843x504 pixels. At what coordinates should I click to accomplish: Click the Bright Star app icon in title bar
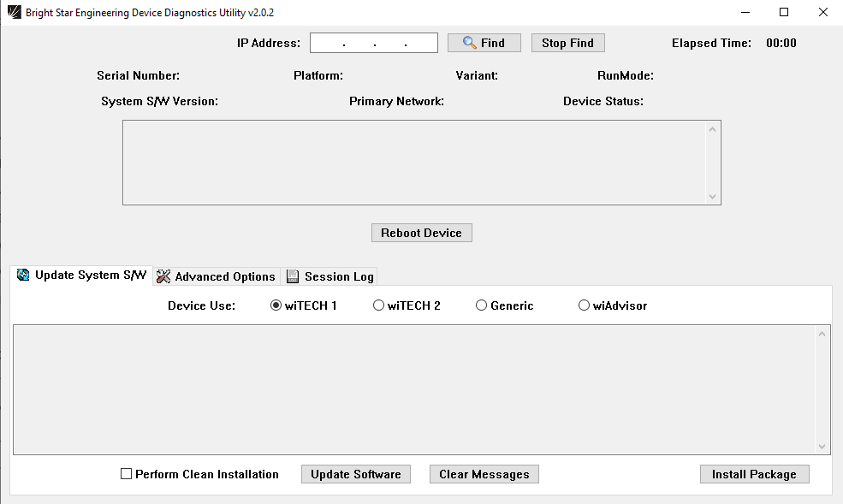[x=14, y=13]
